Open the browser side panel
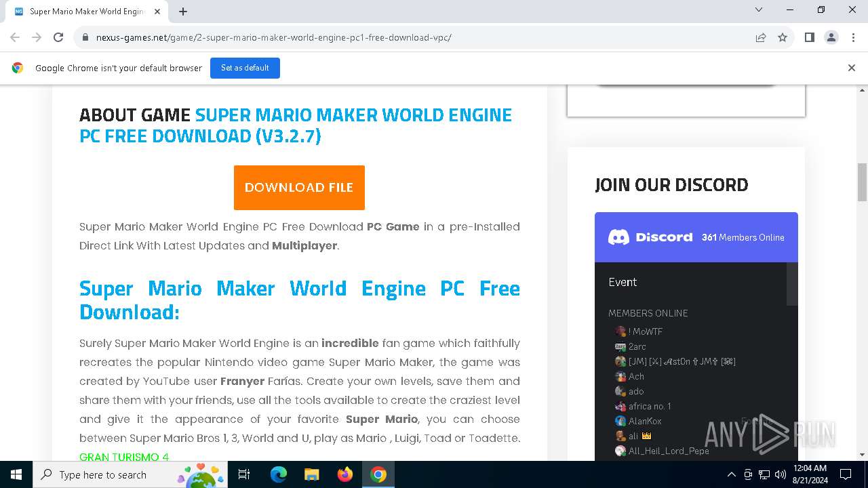The image size is (868, 488). 809,37
